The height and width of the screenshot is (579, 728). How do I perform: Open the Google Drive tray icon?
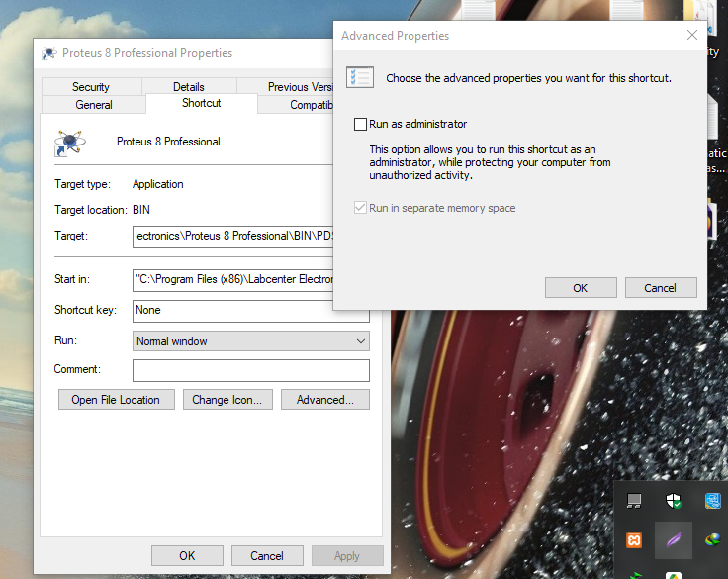(674, 575)
